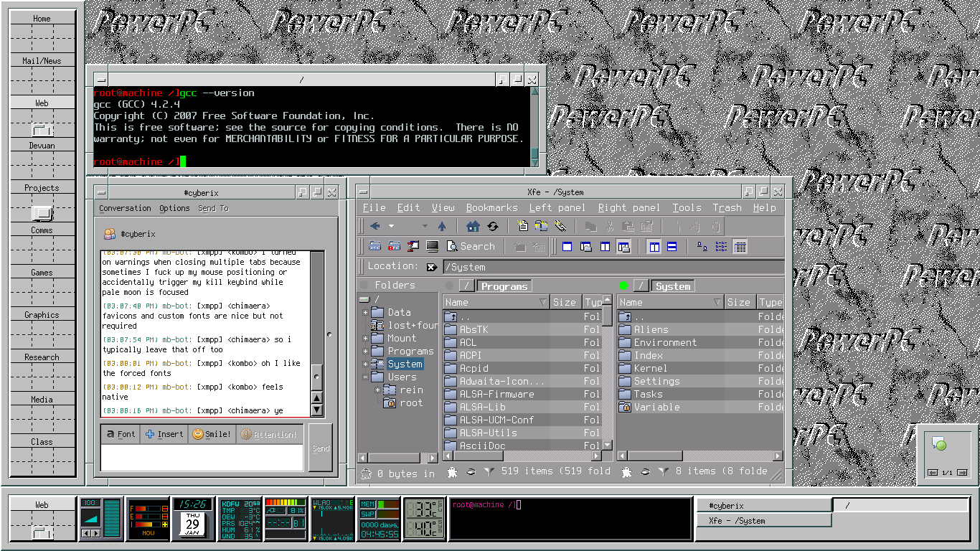Screen dimensions: 980x551
Task: Collapse the Users folder in tree
Action: coord(365,377)
